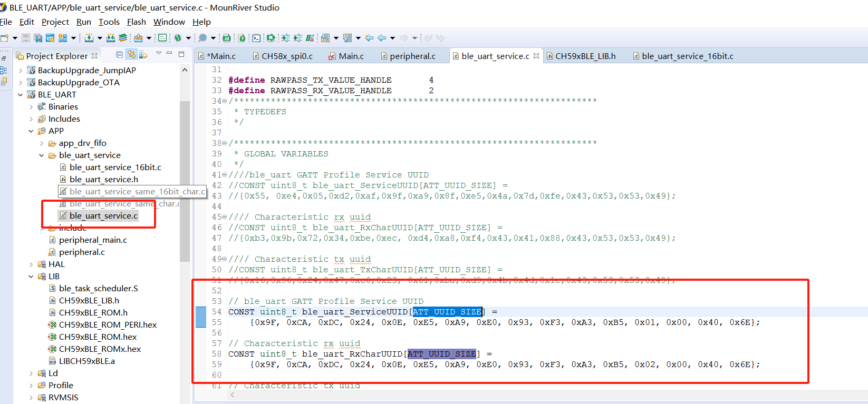The width and height of the screenshot is (868, 404).
Task: Open the Flash menu
Action: click(137, 22)
